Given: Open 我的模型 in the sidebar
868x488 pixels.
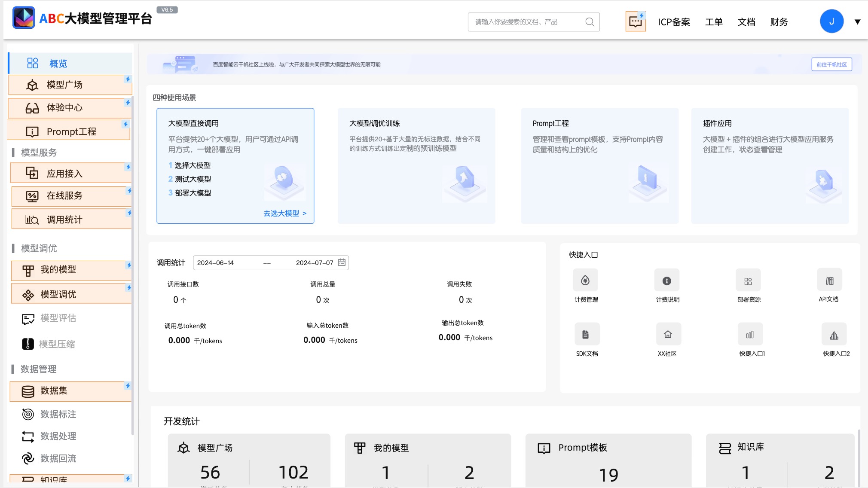Looking at the screenshot, I should point(71,271).
